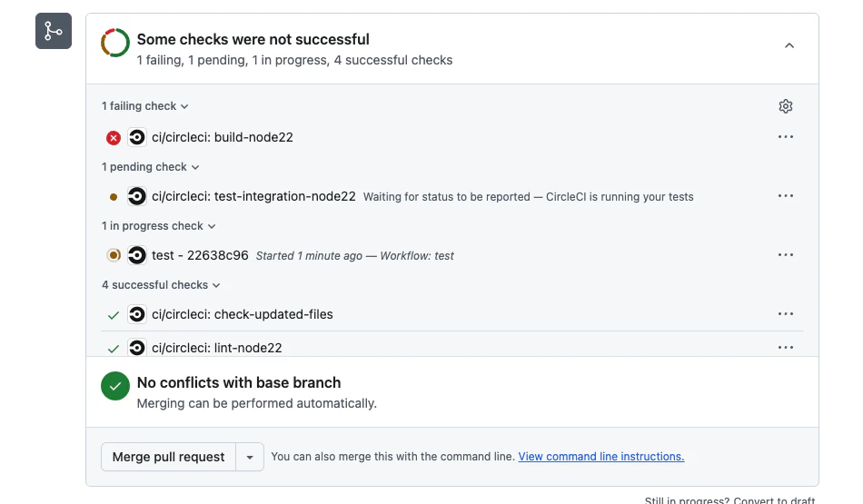Open merge method dropdown arrow

(250, 457)
